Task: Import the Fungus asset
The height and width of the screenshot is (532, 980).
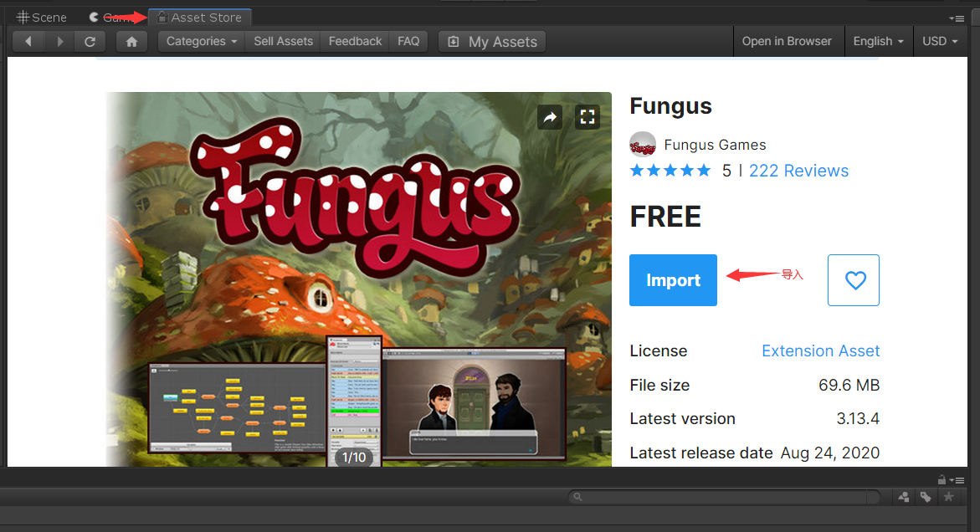Action: click(x=673, y=280)
